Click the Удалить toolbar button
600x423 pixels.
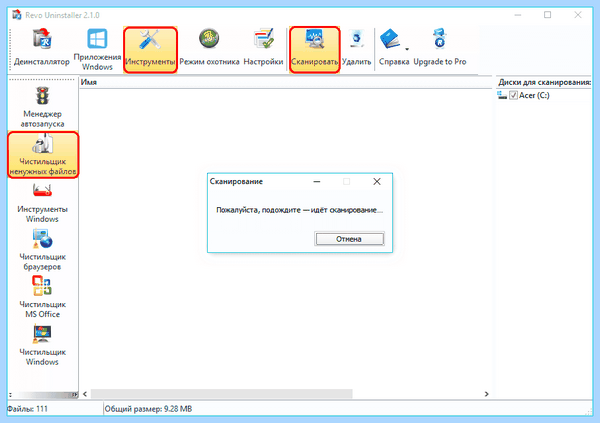(357, 48)
